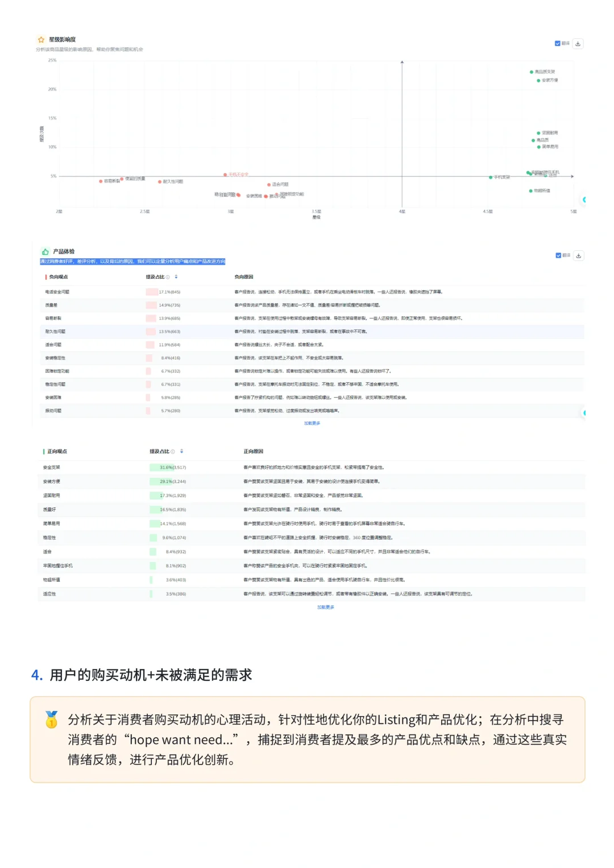Sort the 负向观点 table by 提及占比
This screenshot has width=614, height=868.
click(176, 277)
